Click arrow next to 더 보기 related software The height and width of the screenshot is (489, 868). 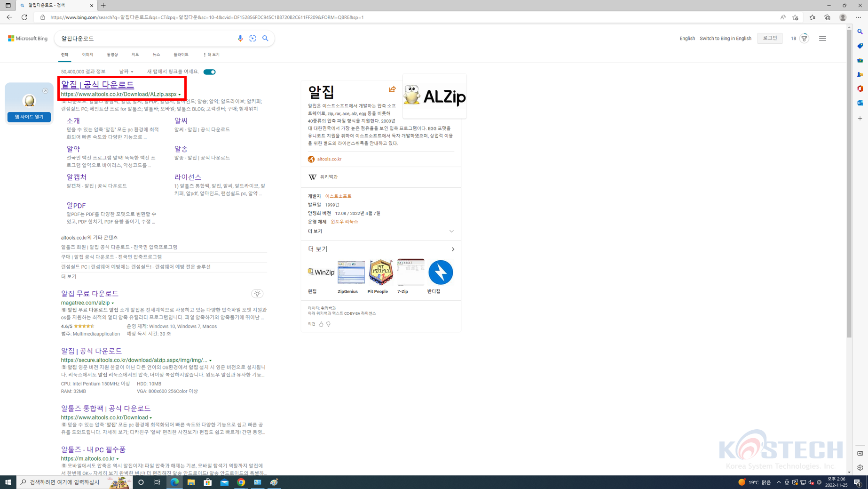coord(453,249)
